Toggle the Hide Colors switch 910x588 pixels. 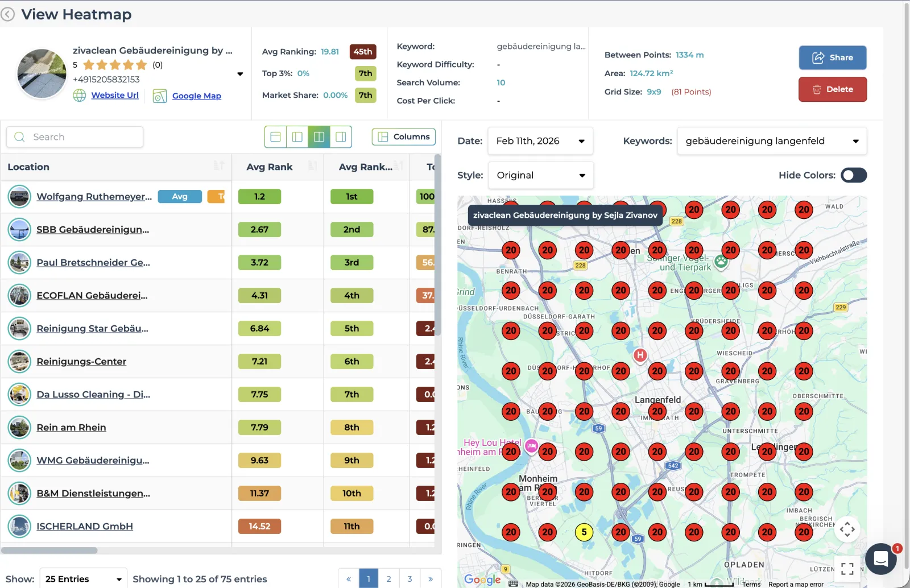[x=854, y=175]
